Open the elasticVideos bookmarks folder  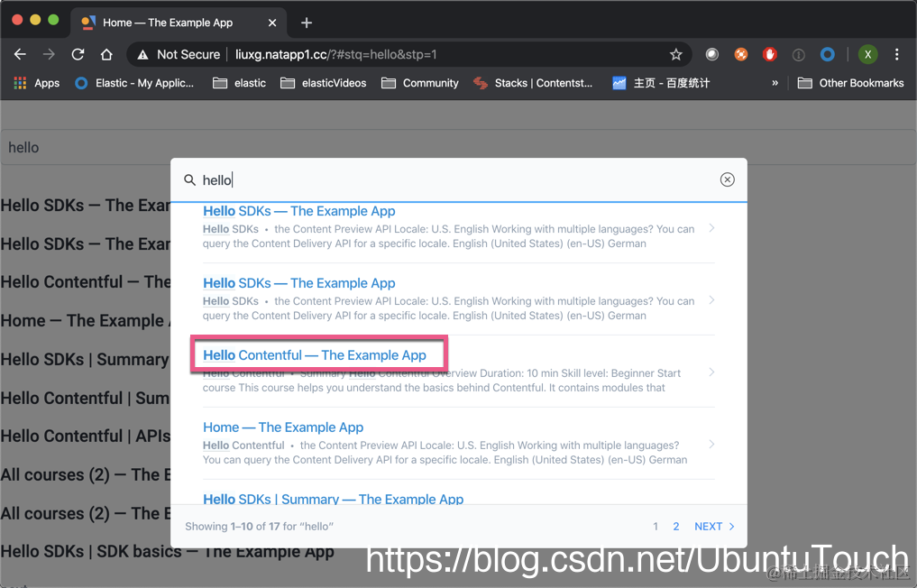coord(323,83)
